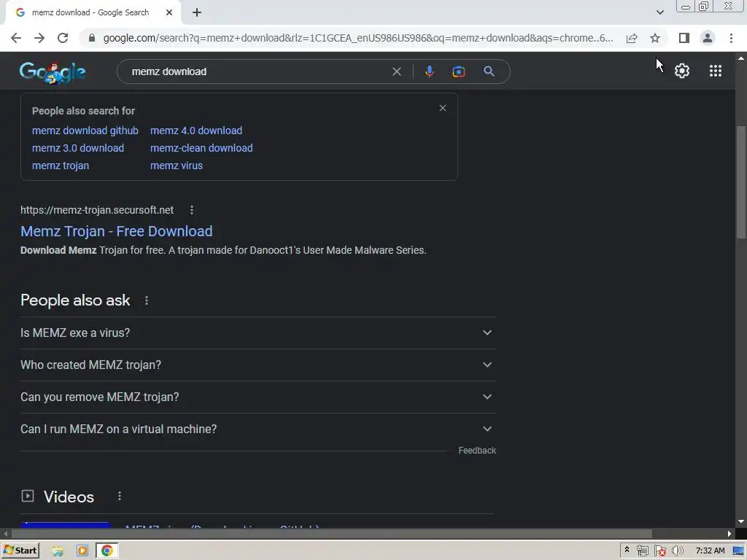747x560 pixels.
Task: Expand Can I run MEMZ on virtual machine
Action: click(x=258, y=429)
